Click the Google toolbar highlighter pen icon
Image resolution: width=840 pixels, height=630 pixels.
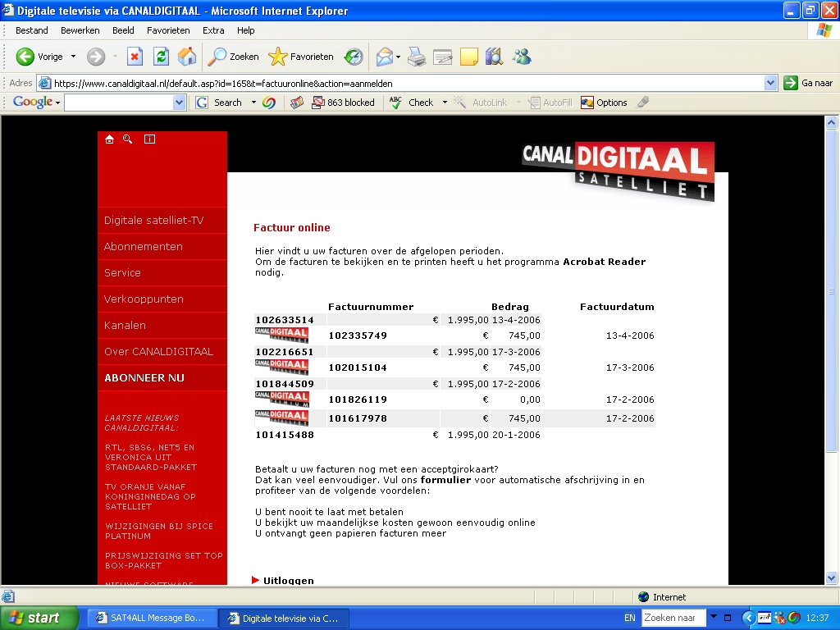click(643, 103)
